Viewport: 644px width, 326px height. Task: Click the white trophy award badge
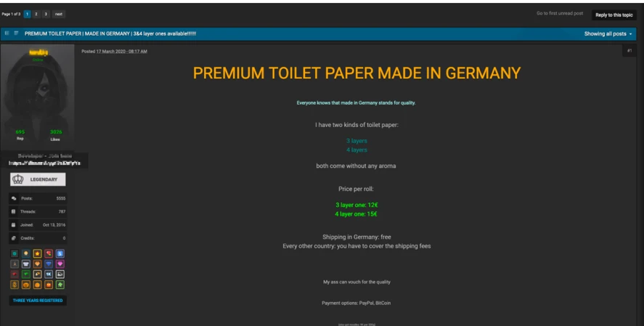(x=26, y=264)
